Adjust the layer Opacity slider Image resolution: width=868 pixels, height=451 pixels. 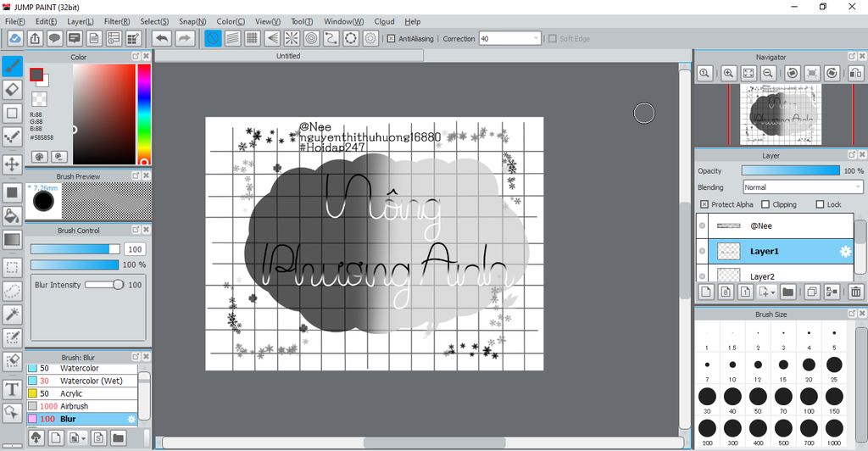(x=791, y=171)
